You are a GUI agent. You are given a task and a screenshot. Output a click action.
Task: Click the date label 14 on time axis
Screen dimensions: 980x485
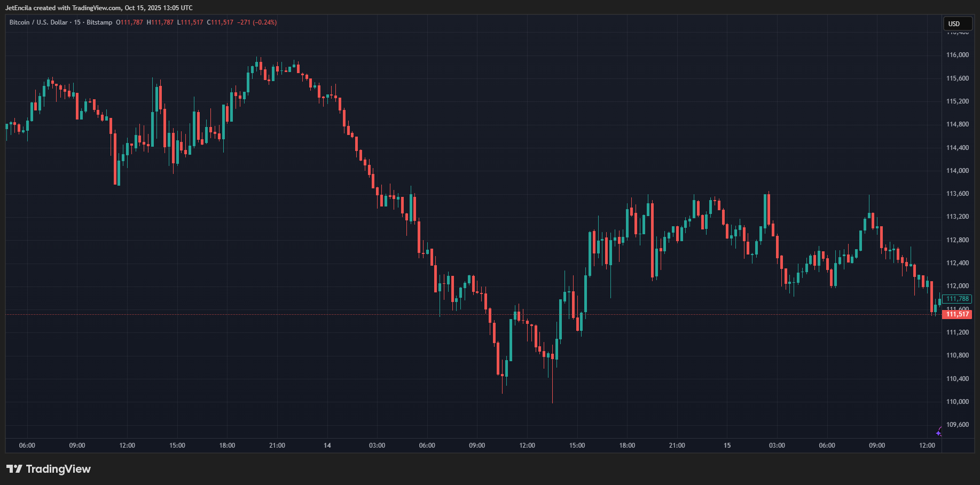point(327,446)
